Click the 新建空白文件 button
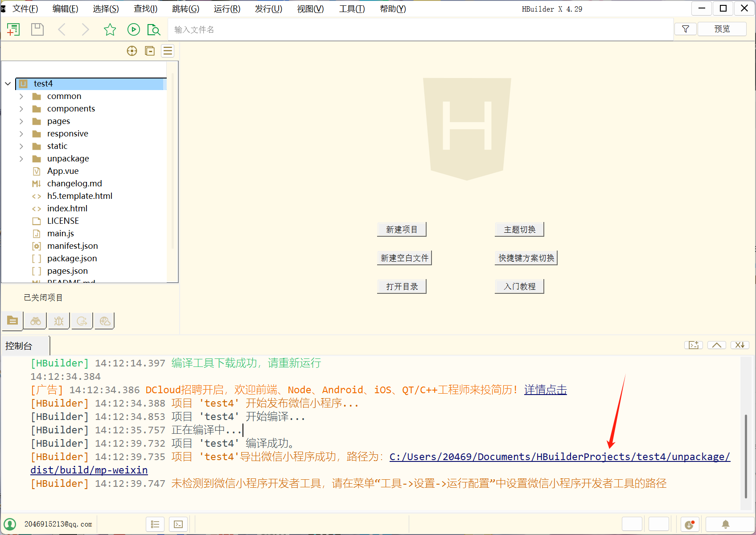This screenshot has width=756, height=535. pos(405,258)
